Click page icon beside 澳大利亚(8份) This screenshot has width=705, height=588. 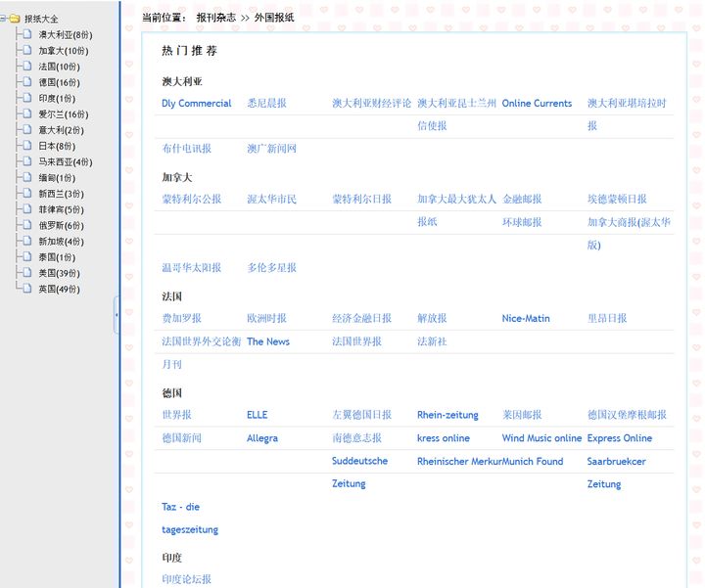point(27,34)
